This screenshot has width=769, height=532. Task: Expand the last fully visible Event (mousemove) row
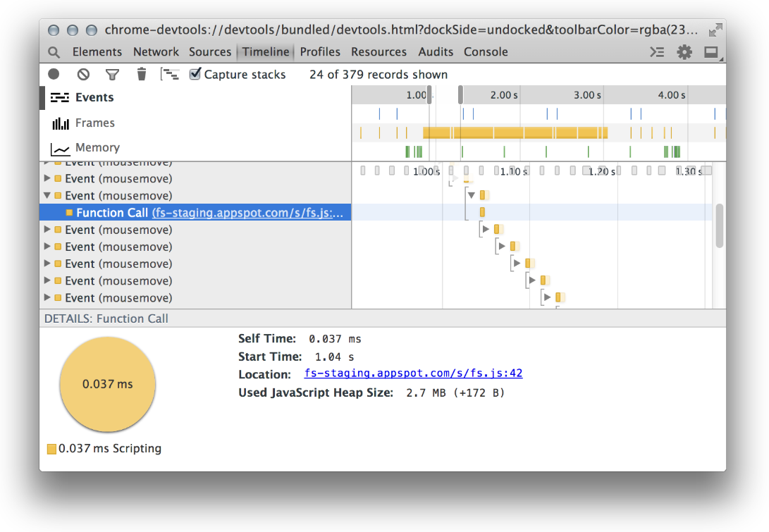pyautogui.click(x=47, y=297)
